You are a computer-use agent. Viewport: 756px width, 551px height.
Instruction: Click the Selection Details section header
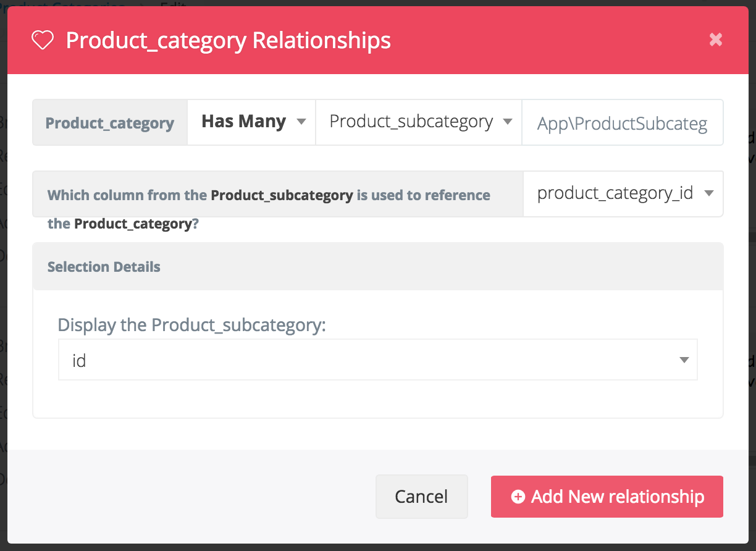click(x=103, y=266)
